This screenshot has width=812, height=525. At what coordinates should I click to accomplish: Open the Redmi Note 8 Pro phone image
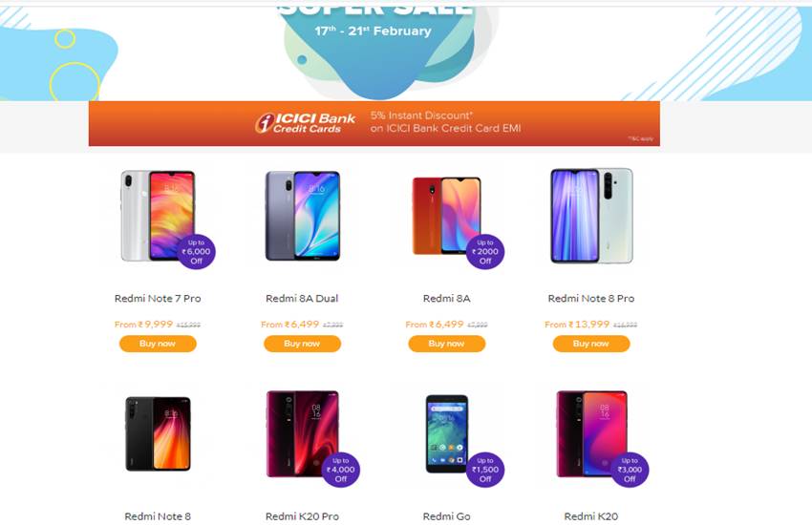point(591,216)
